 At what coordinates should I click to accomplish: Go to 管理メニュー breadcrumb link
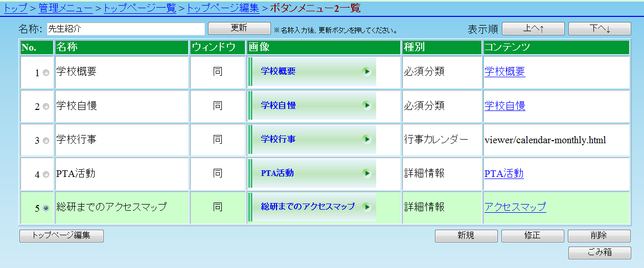click(65, 8)
